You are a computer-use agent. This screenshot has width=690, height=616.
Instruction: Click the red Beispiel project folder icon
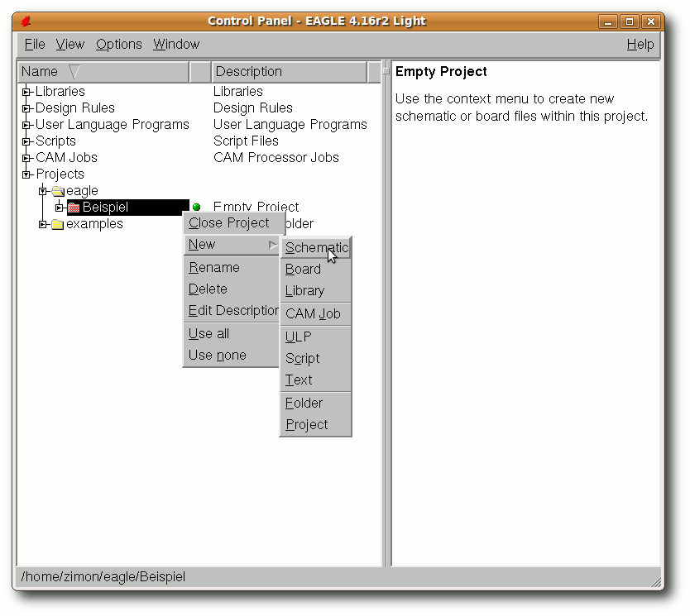74,208
